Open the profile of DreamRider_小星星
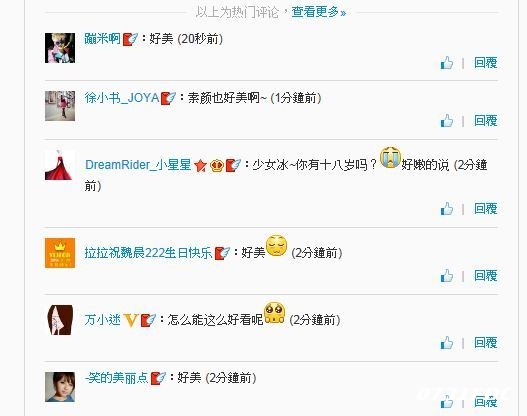The height and width of the screenshot is (416, 527). tap(138, 165)
